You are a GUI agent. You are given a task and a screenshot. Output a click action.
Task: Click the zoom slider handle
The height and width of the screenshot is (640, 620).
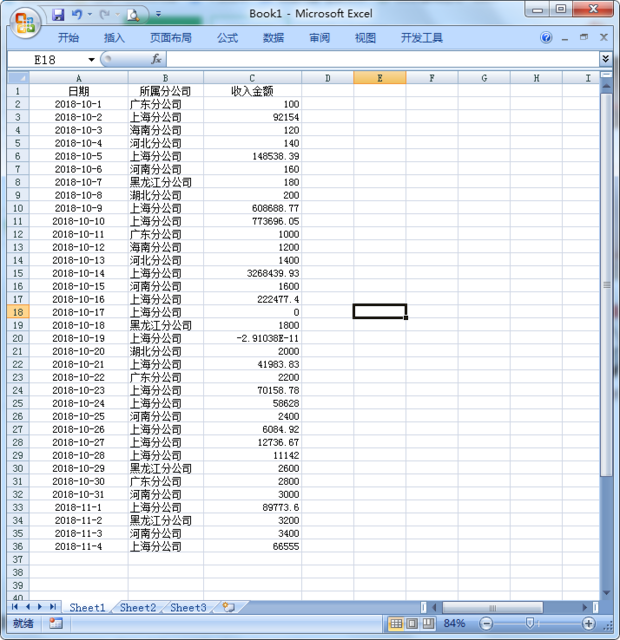(x=530, y=623)
